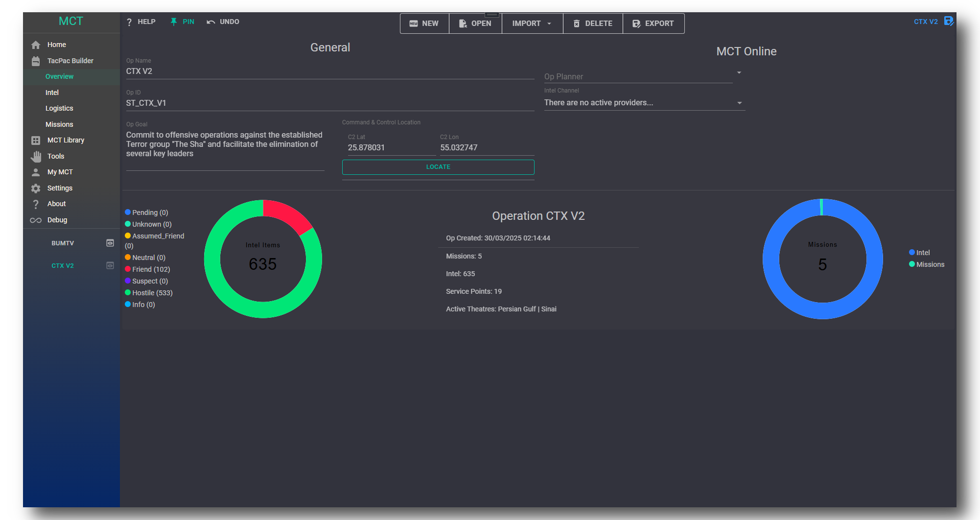The width and height of the screenshot is (980, 520).
Task: Go to the Missions section
Action: coord(59,124)
